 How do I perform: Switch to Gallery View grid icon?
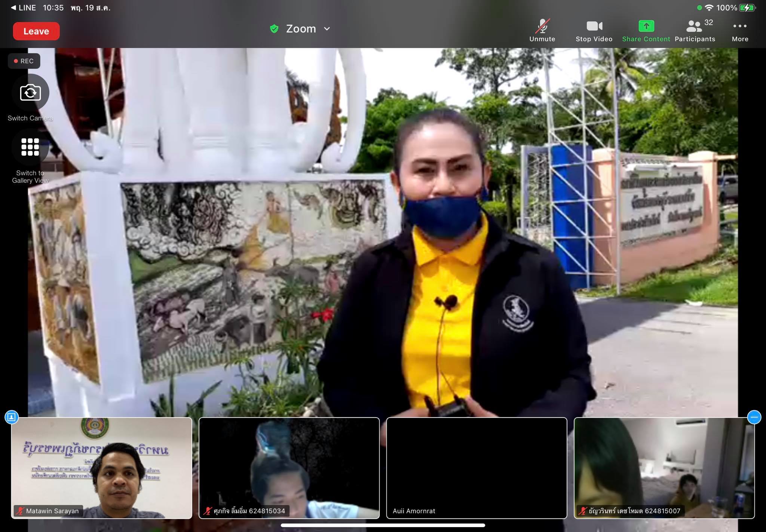(30, 147)
